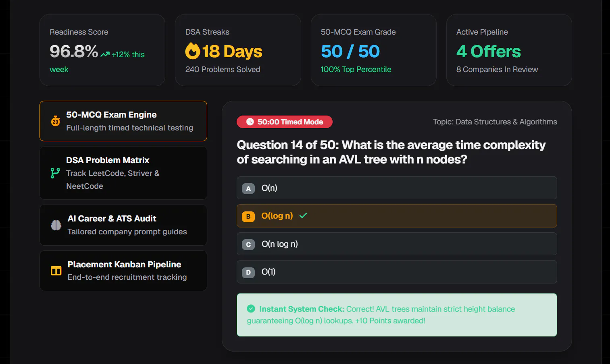610x364 pixels.
Task: Go to Placement Kanban Pipeline section
Action: [123, 271]
